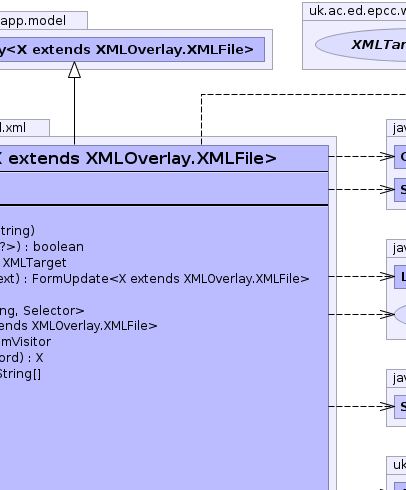This screenshot has height=490, width=406.
Task: Click the first dashed dependency arrow head
Action: (x=387, y=156)
